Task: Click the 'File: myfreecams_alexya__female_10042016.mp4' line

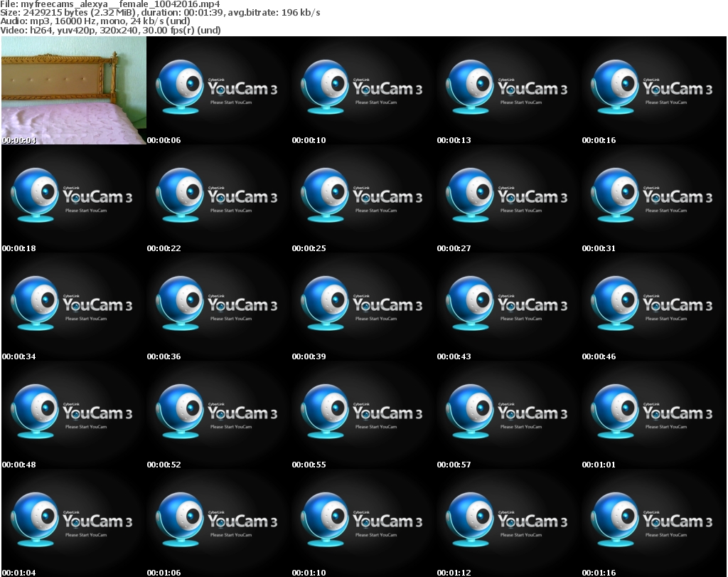Action: pos(110,4)
